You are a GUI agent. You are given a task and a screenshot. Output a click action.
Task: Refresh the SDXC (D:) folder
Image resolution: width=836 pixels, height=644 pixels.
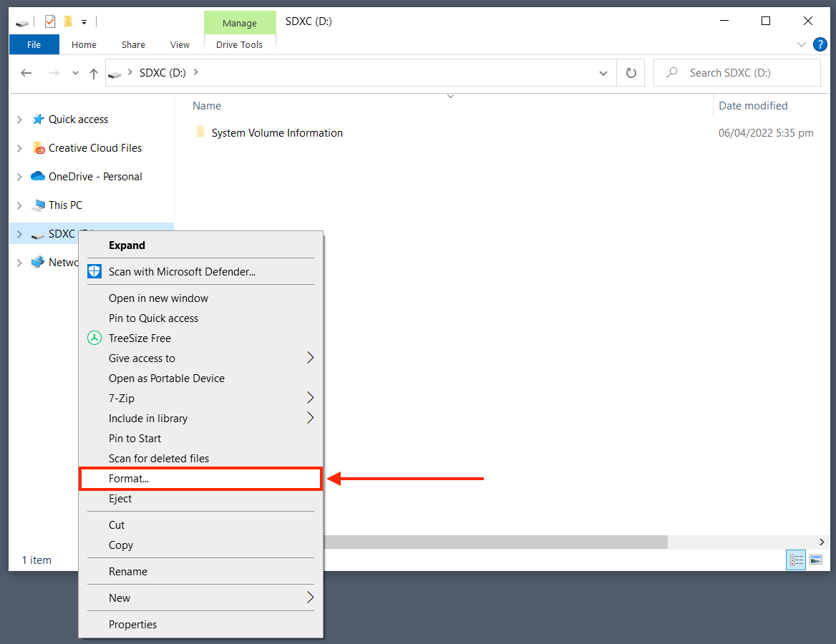click(631, 73)
